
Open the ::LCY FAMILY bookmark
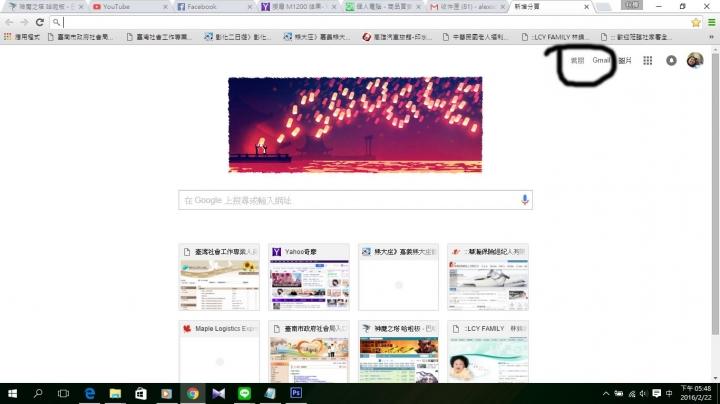click(555, 37)
